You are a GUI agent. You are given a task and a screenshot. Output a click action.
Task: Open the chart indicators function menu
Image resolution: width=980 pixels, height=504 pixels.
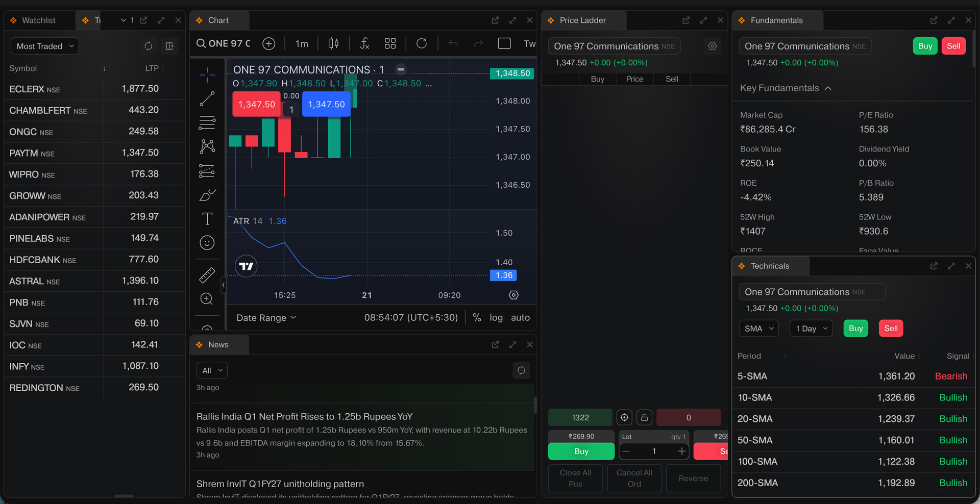point(364,43)
